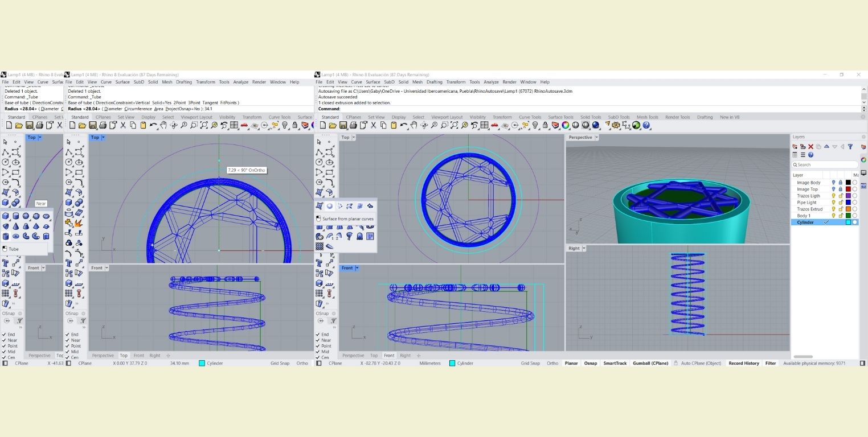The height and width of the screenshot is (437, 868).
Task: Toggle the Mid osnap checkbox in right window
Action: coord(319,352)
